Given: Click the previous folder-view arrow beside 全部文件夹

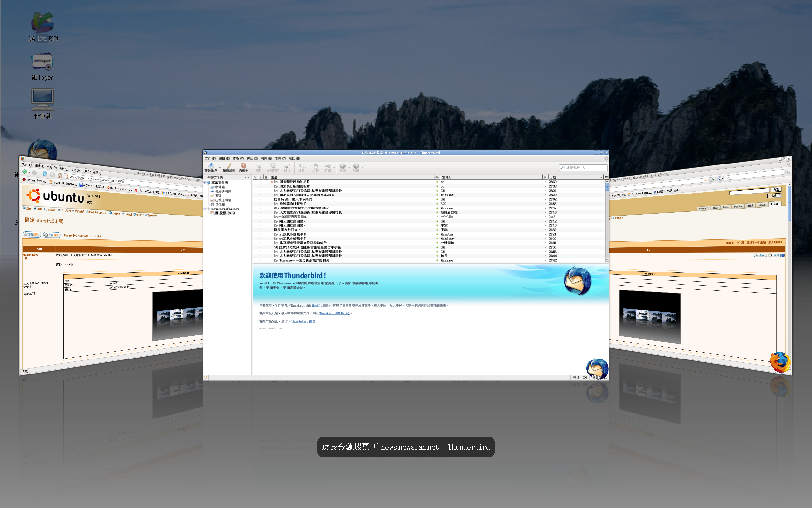Looking at the screenshot, I should 245,178.
